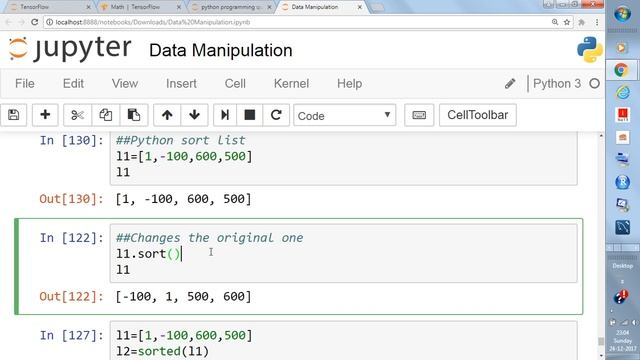Click the In [122] prompt label
The width and height of the screenshot is (640, 360).
click(x=72, y=238)
